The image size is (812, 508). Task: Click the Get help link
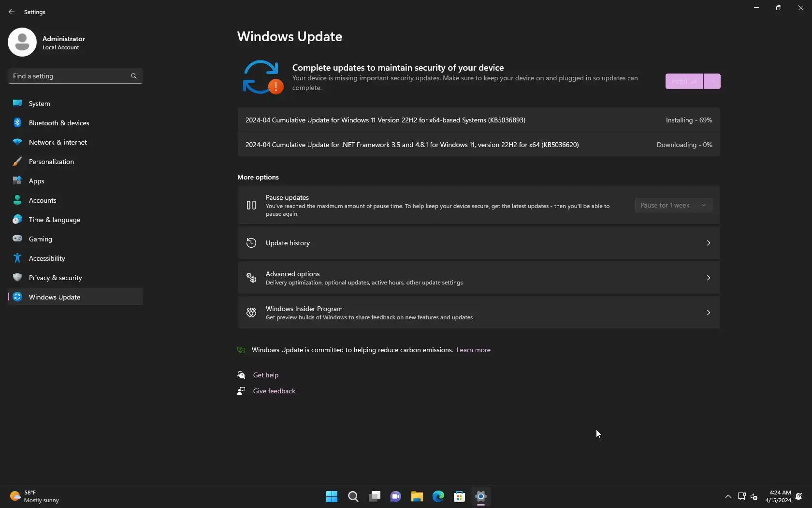pos(266,375)
